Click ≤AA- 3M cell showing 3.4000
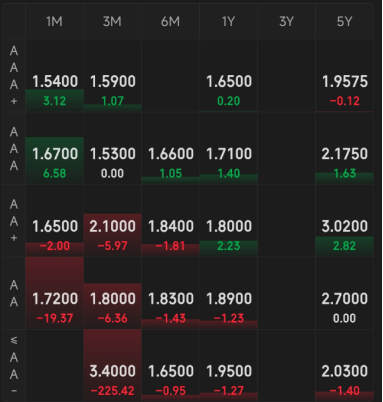 click(x=112, y=365)
